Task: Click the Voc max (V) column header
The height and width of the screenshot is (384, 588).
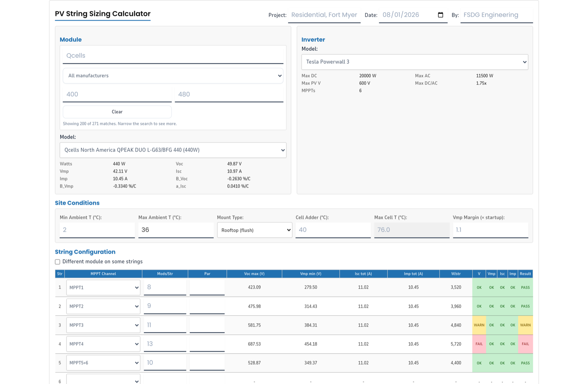Action: tap(254, 274)
